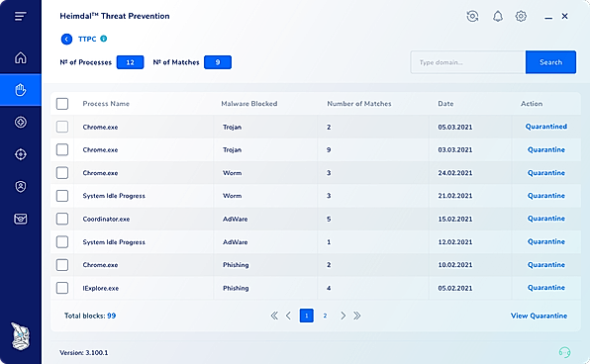Focus the Type domain search field
The height and width of the screenshot is (364, 590).
pos(467,62)
